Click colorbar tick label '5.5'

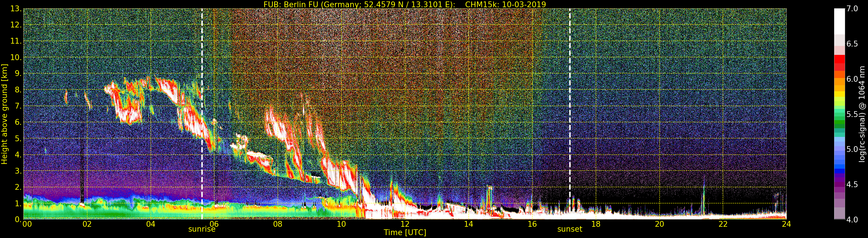click(852, 114)
